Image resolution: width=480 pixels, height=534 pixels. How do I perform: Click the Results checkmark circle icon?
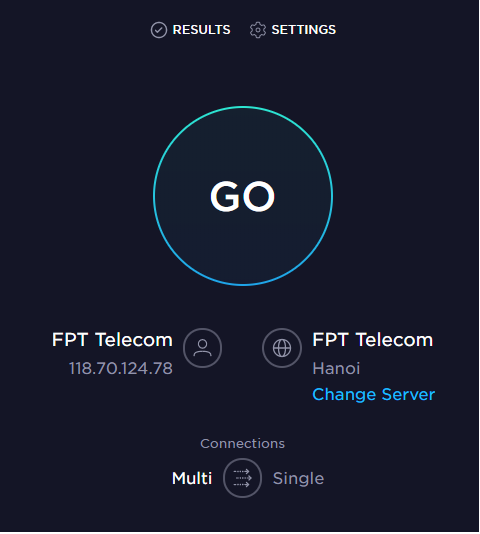point(159,30)
